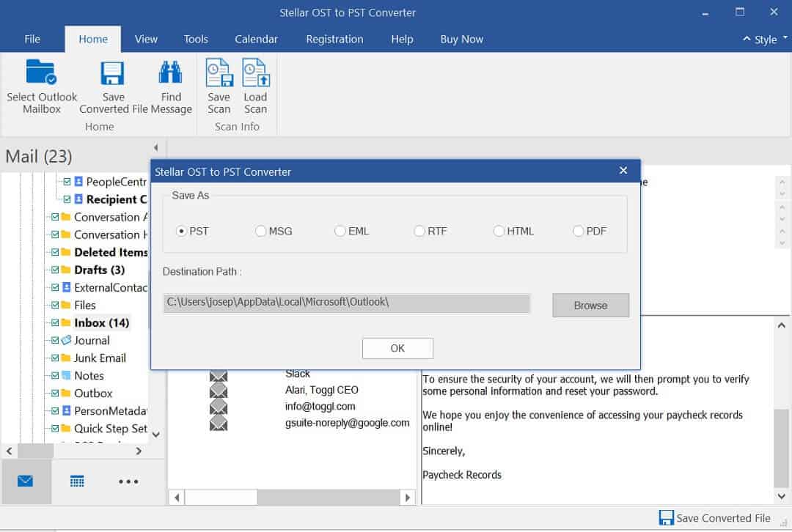Select the Slack sender row
This screenshot has width=792, height=532.
[x=298, y=374]
